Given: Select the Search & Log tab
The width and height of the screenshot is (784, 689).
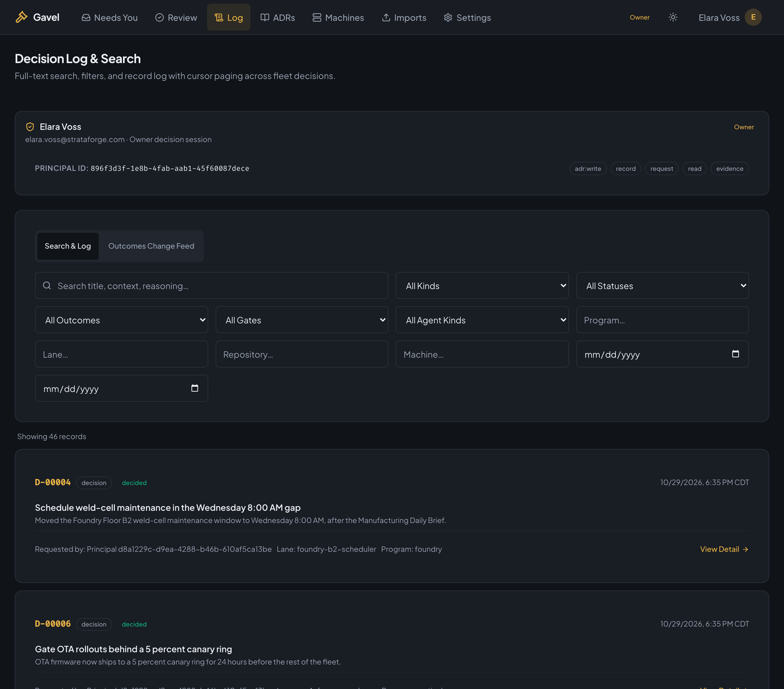Looking at the screenshot, I should pyautogui.click(x=68, y=246).
